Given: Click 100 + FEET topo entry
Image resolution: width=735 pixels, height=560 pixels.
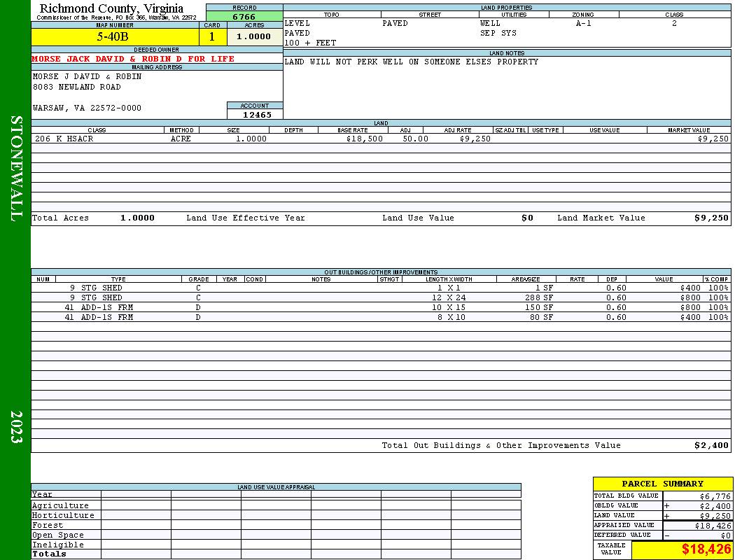Looking at the screenshot, I should pyautogui.click(x=310, y=43).
